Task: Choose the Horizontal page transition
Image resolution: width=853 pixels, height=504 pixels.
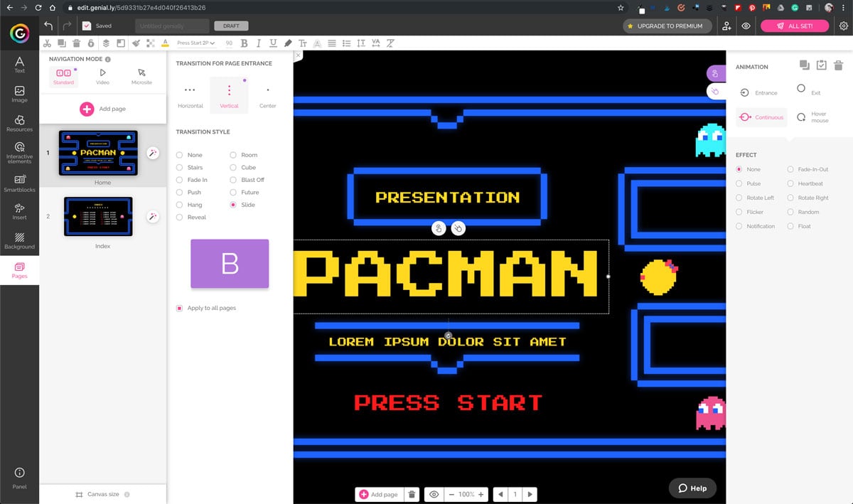Action: (190, 97)
